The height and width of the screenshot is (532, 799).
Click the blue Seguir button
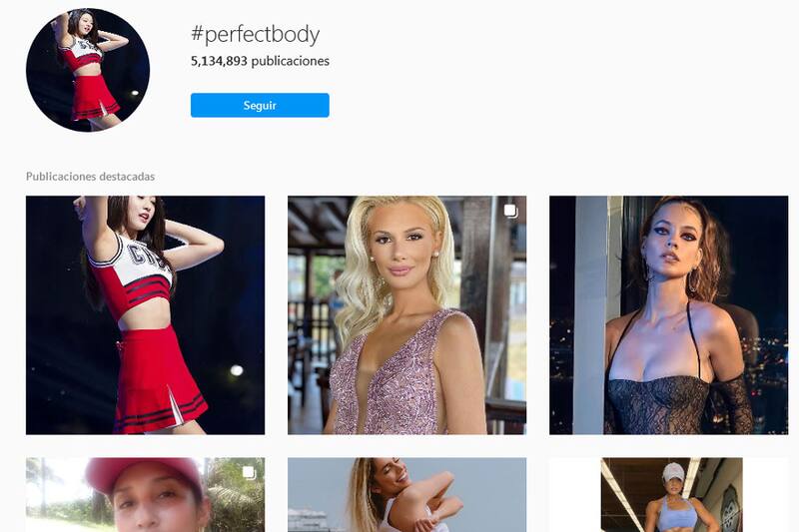click(x=260, y=106)
